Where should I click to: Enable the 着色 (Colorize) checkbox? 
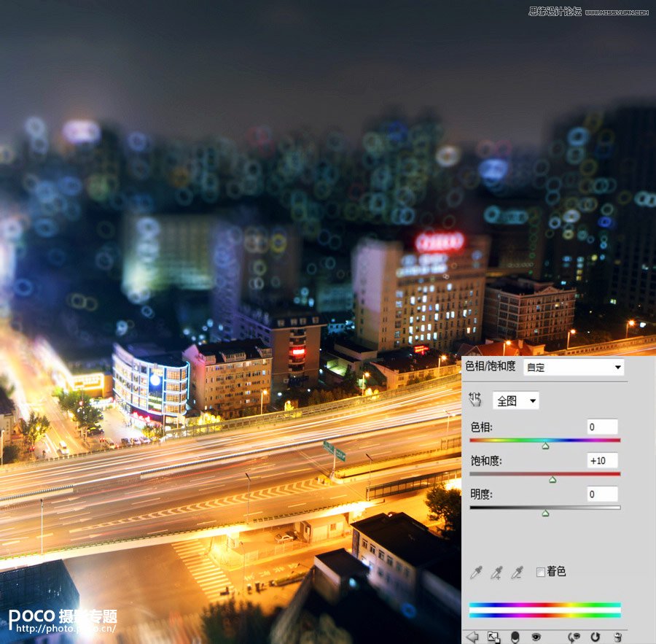click(541, 572)
